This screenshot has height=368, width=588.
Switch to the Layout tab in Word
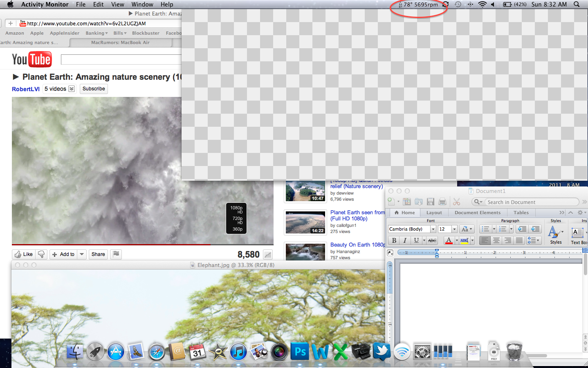coord(434,213)
